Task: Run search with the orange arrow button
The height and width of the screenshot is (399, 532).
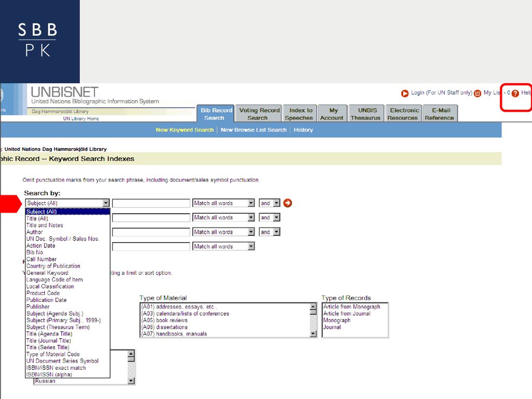Action: pos(287,203)
